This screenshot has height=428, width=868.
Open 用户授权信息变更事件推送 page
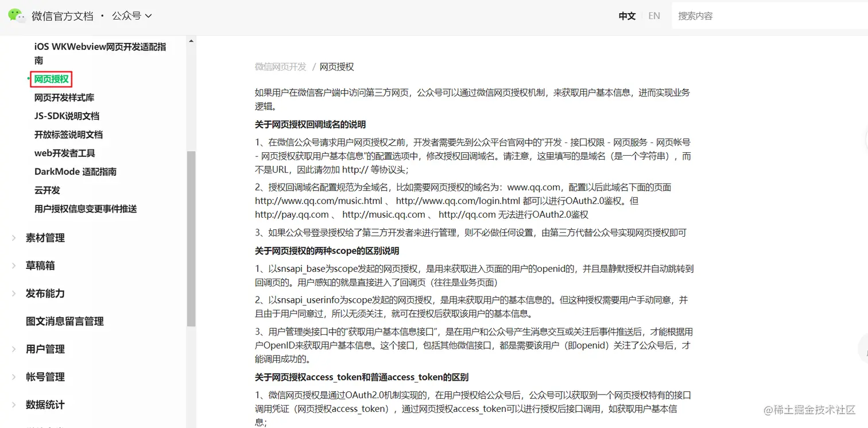point(86,209)
